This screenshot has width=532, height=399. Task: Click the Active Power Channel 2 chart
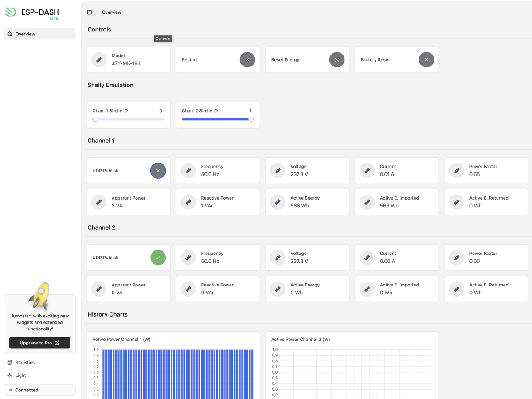click(352, 365)
